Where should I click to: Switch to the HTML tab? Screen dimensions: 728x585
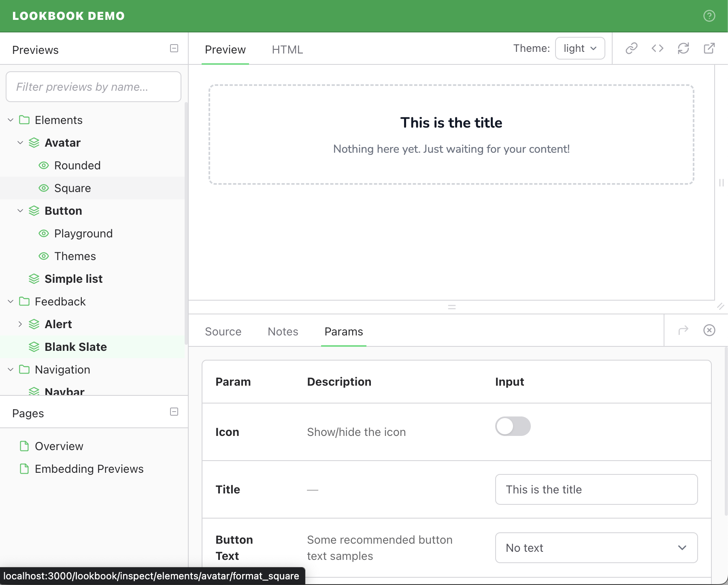click(x=287, y=49)
